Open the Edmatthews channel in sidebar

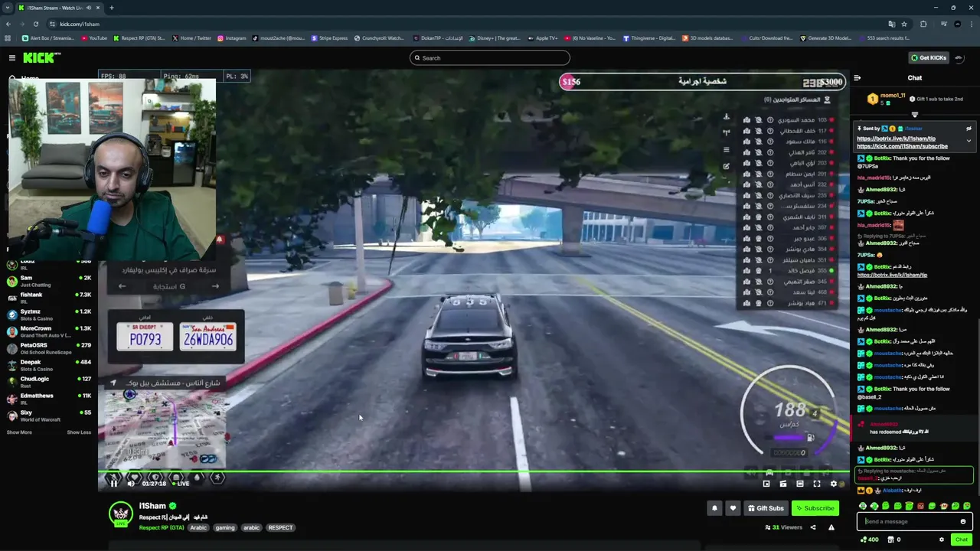pos(49,399)
